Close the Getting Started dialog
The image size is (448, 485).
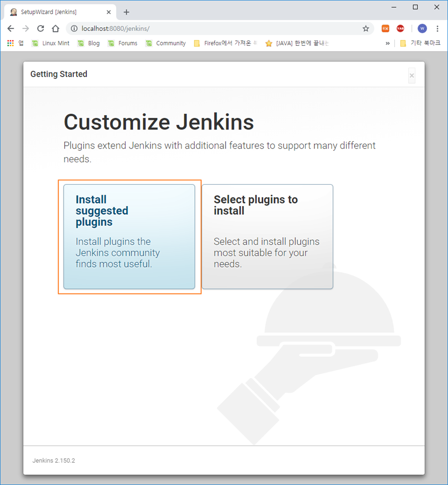pyautogui.click(x=411, y=76)
